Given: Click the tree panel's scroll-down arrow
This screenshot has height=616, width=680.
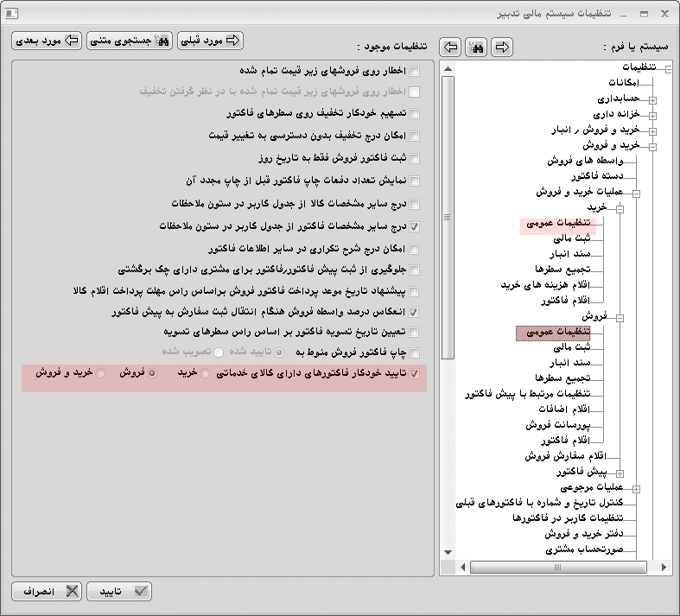Looking at the screenshot, I should 447,553.
